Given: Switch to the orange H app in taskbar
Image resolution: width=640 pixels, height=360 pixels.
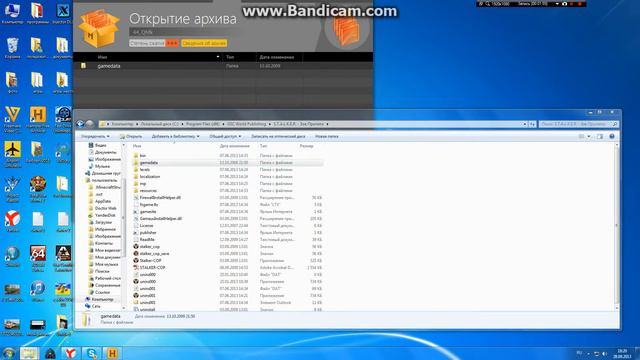Looking at the screenshot, I should point(112,353).
